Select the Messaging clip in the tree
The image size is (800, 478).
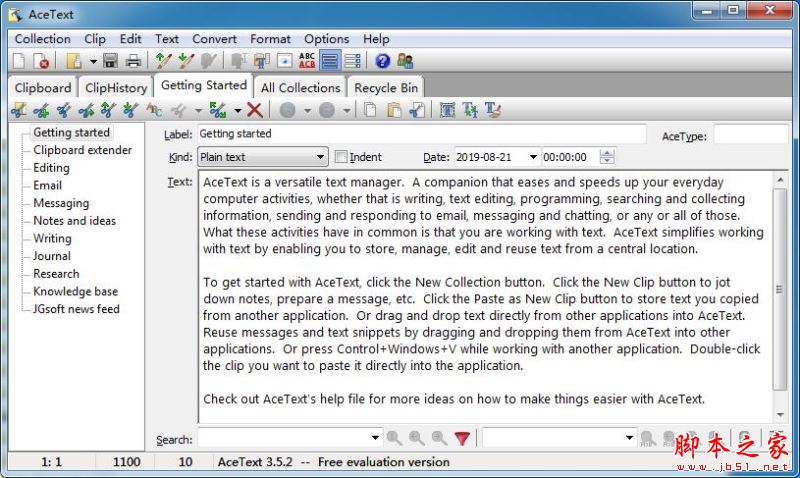click(x=61, y=203)
